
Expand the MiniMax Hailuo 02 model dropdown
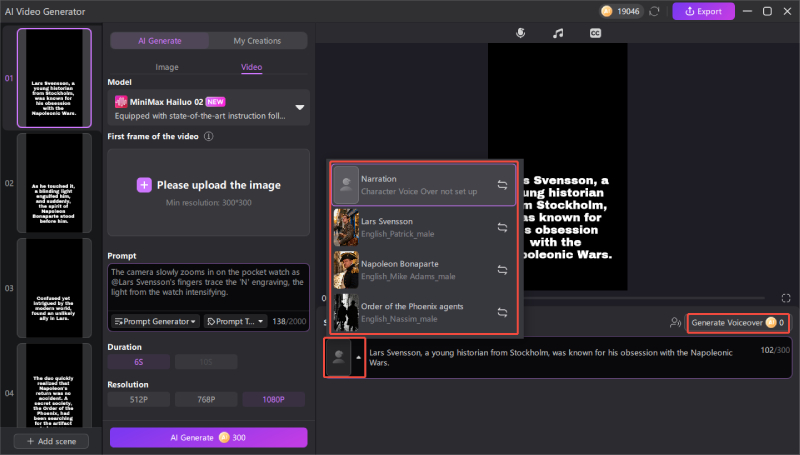(299, 107)
